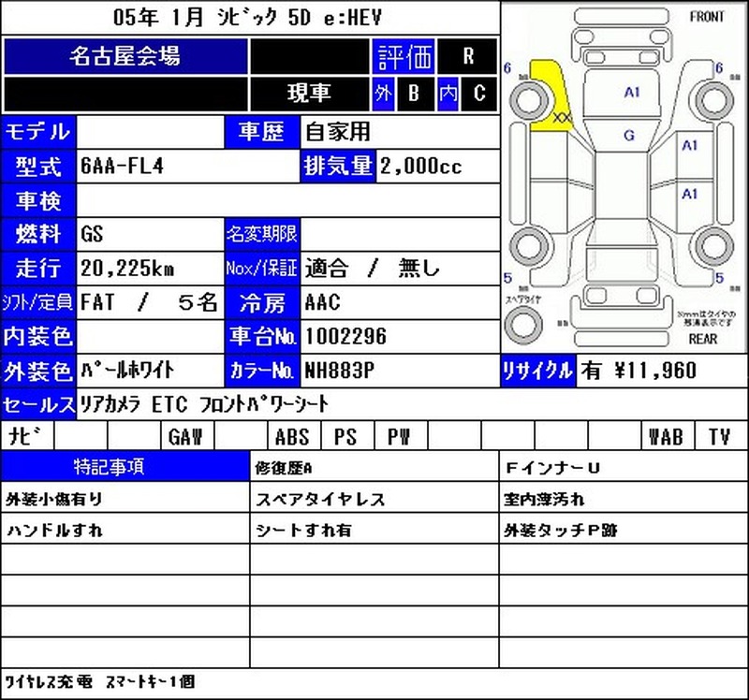Viewport: 749px width, 700px height.
Task: Click the PW equipment cell
Action: click(x=401, y=436)
